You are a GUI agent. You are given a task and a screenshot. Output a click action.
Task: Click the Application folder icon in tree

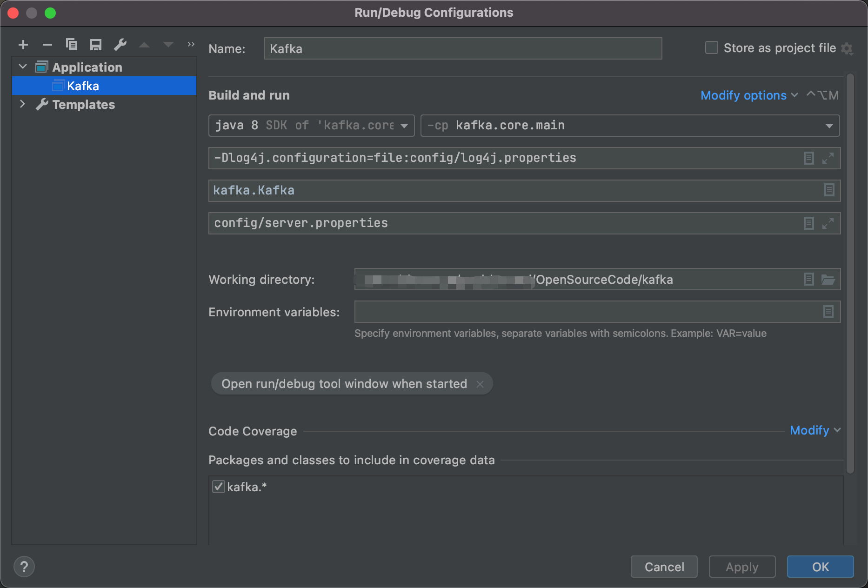(42, 67)
